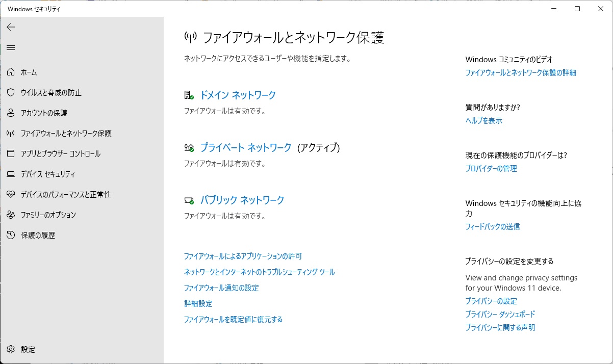Click the Device performance & health heart icon
Image resolution: width=613 pixels, height=364 pixels.
click(x=10, y=194)
